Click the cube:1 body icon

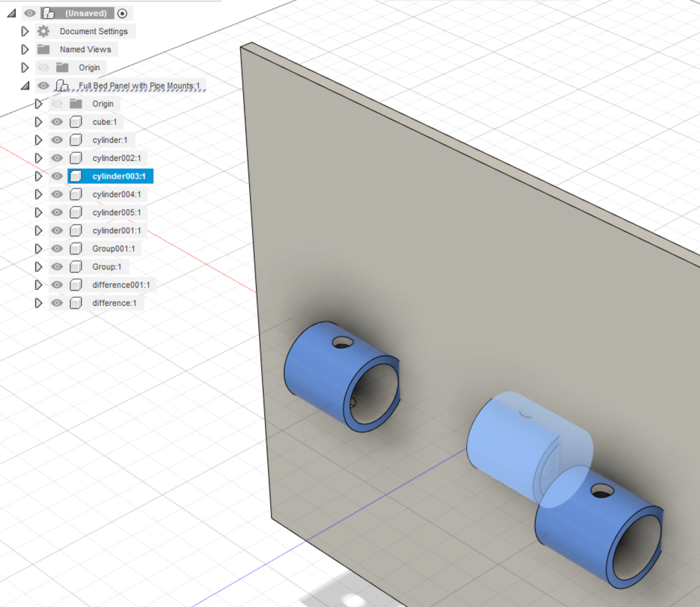[x=76, y=122]
